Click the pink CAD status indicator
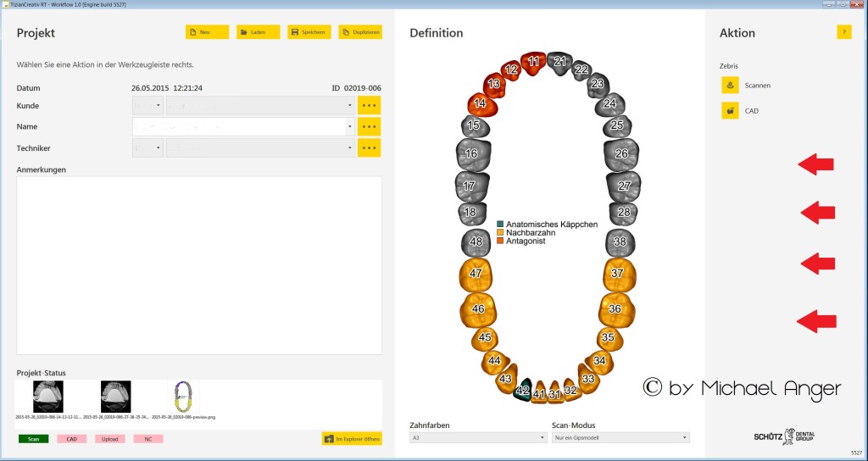 pyautogui.click(x=72, y=439)
